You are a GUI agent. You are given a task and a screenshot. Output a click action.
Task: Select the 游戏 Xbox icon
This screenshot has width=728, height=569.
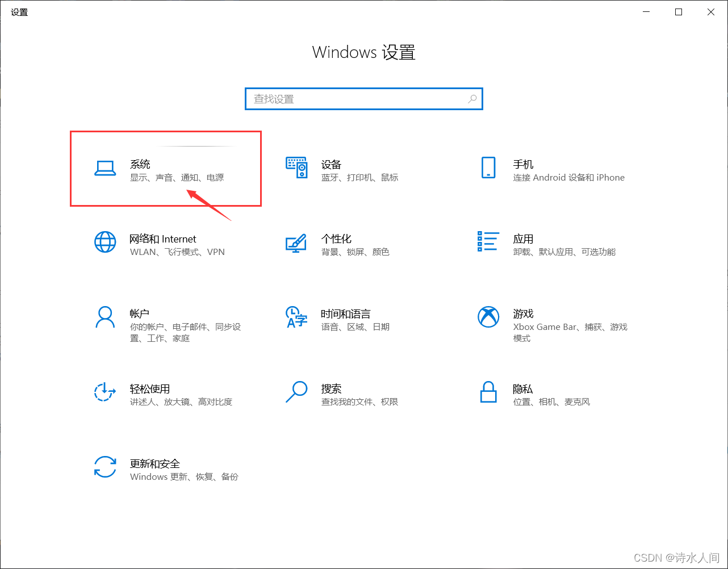(488, 317)
